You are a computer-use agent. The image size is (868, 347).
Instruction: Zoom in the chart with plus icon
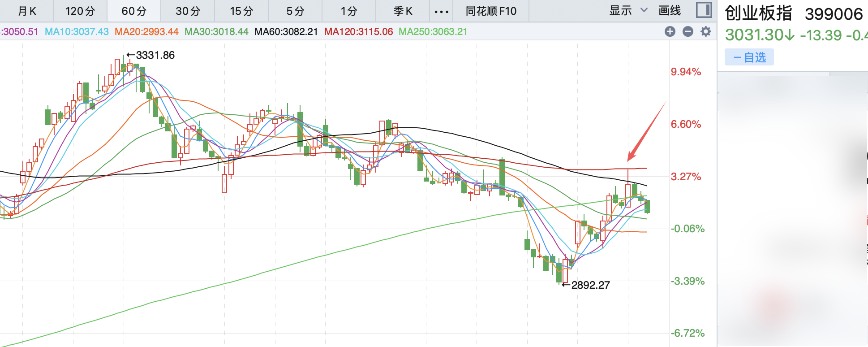point(670,31)
